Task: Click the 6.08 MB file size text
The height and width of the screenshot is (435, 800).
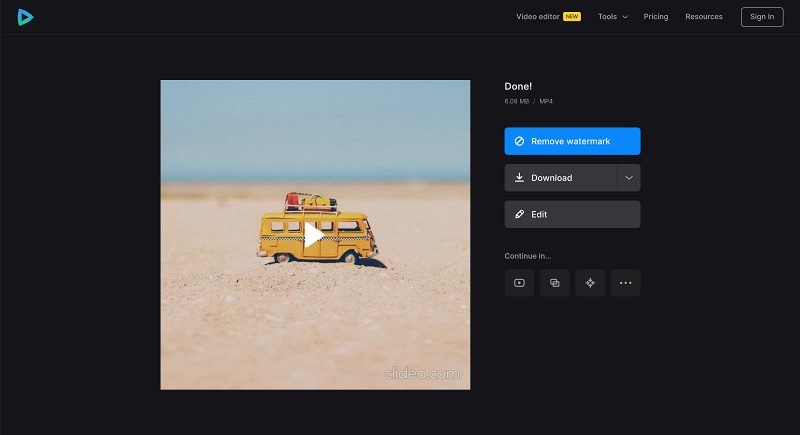Action: click(516, 101)
